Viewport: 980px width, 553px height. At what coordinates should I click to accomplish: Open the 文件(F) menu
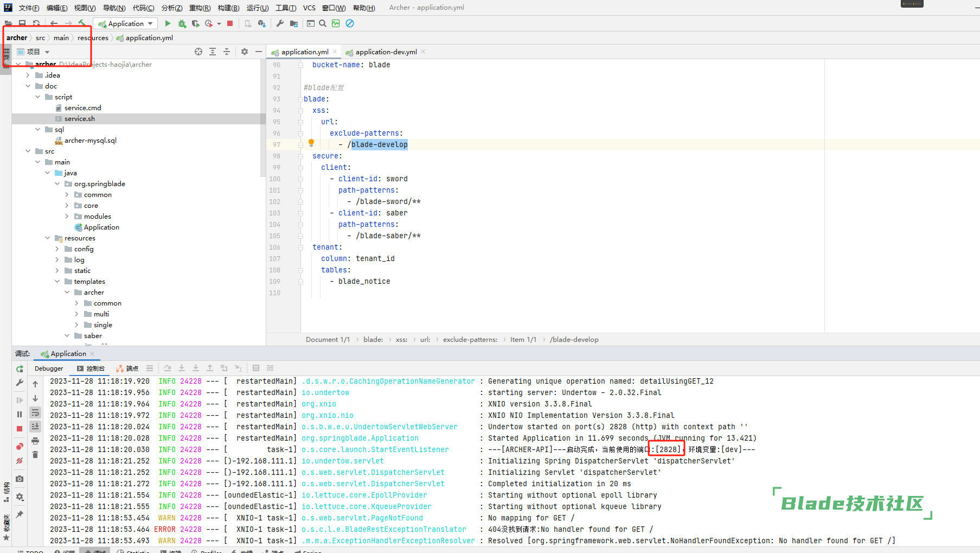[x=29, y=8]
